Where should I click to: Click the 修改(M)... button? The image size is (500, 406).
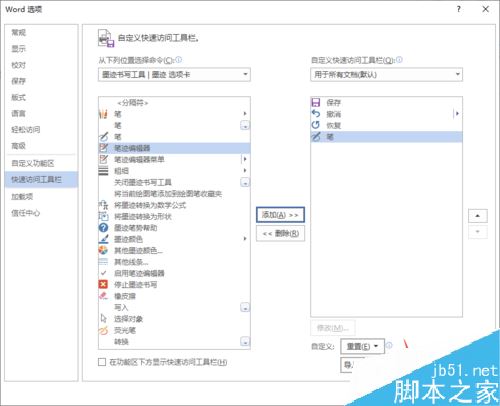click(x=333, y=328)
